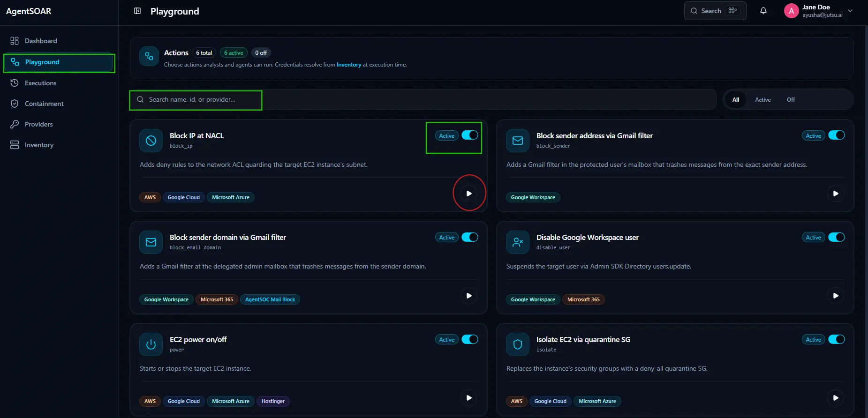The width and height of the screenshot is (868, 418).
Task: Run Block sender domain via Gmail filter
Action: [x=469, y=296]
